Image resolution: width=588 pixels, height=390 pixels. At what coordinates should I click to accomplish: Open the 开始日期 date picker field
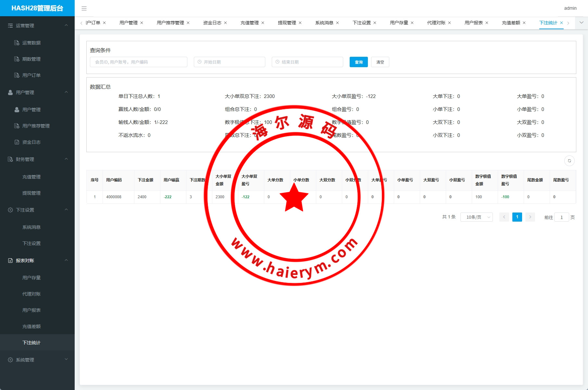230,62
